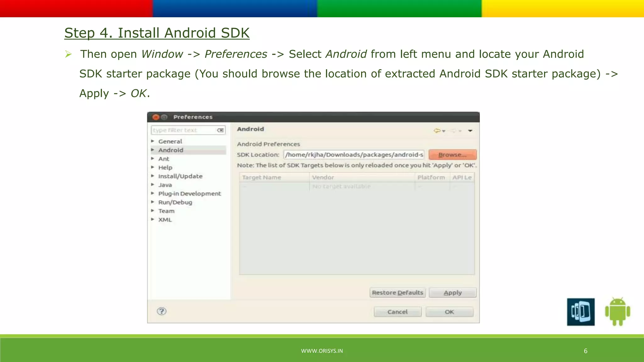Sort by Target Name column header
644x362 pixels.
(x=274, y=177)
